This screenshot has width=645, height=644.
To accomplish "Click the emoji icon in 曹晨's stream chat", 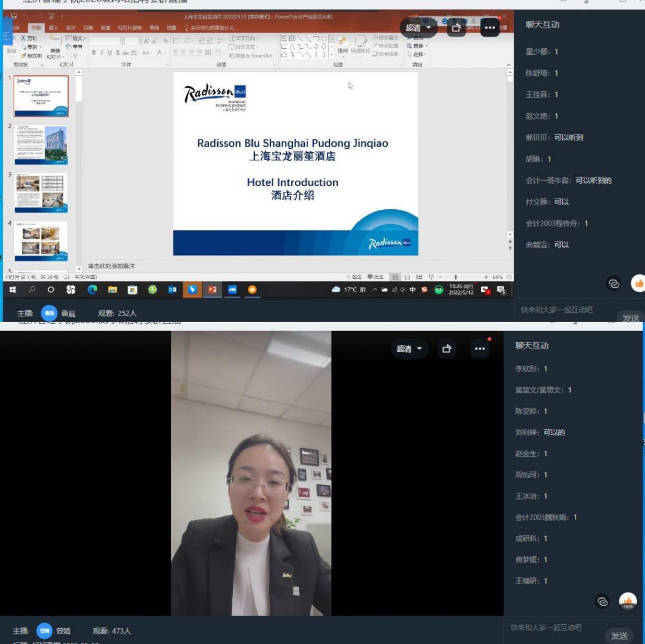I will pyautogui.click(x=614, y=284).
